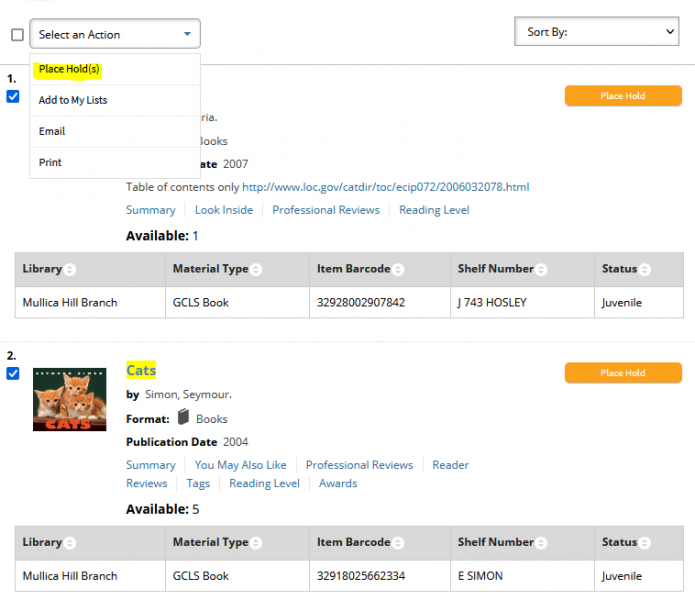Choose Email from the action menu
The height and width of the screenshot is (600, 695).
[52, 131]
